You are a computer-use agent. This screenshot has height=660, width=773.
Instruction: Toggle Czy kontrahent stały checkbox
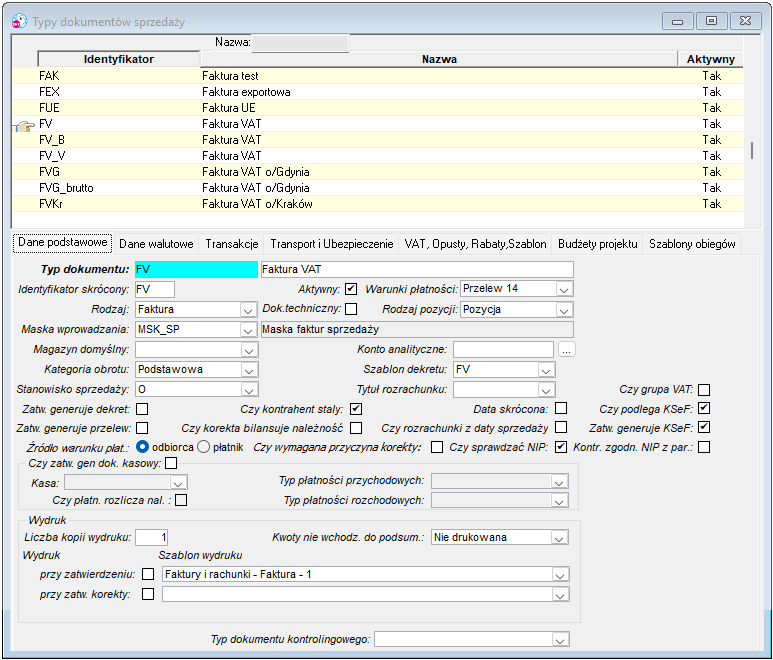pos(356,409)
